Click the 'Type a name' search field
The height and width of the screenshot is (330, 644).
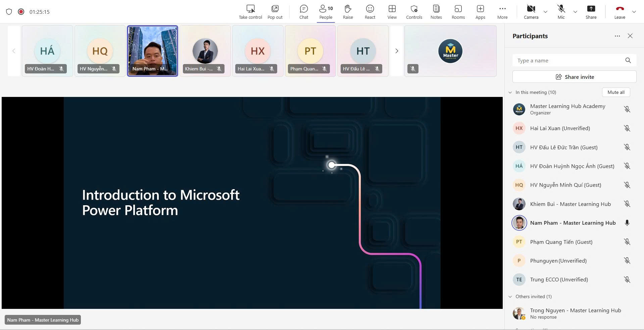click(569, 61)
